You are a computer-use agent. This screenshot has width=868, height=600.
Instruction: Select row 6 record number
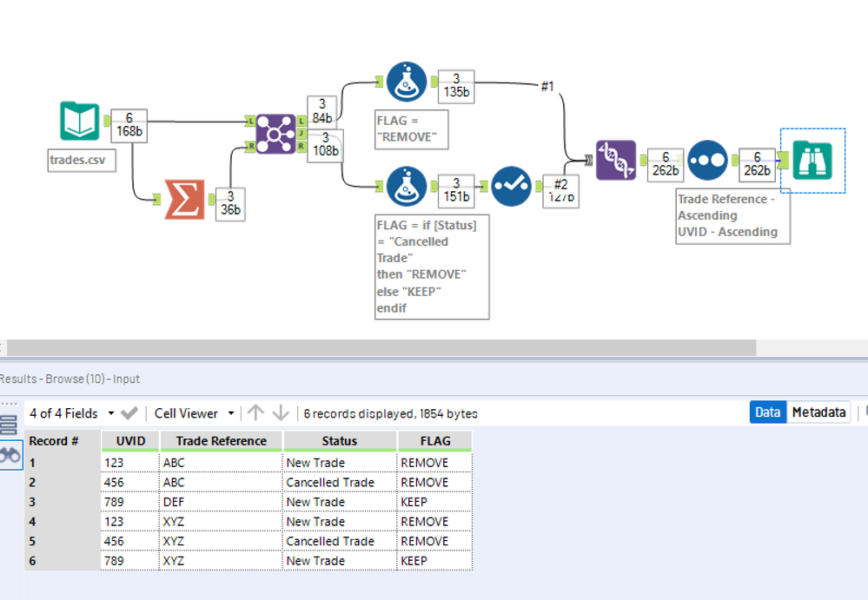63,561
